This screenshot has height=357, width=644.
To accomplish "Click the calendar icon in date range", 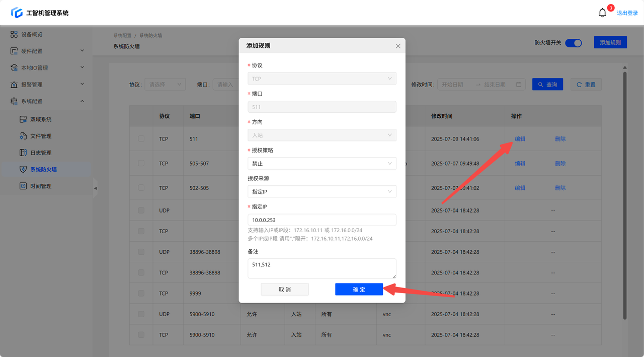I will [x=519, y=85].
